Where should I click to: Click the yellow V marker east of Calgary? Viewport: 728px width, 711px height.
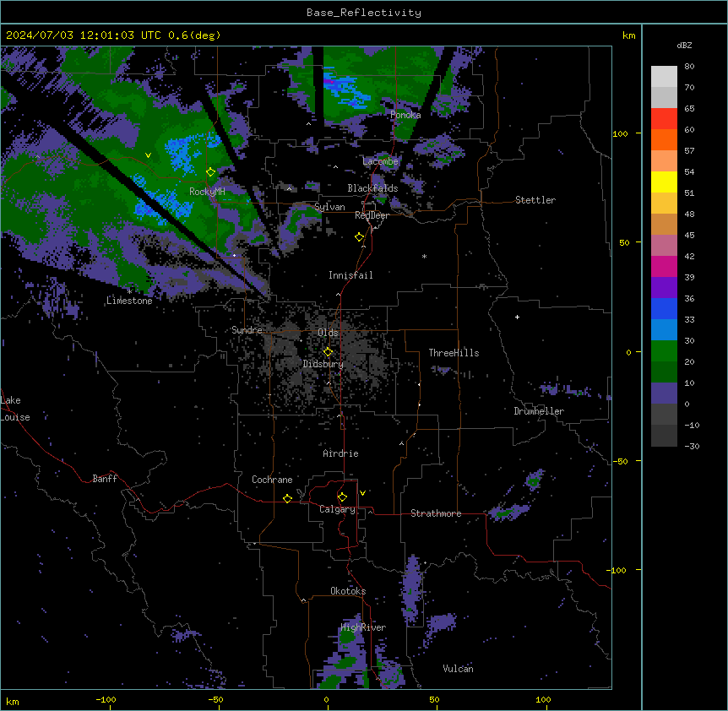point(362,493)
